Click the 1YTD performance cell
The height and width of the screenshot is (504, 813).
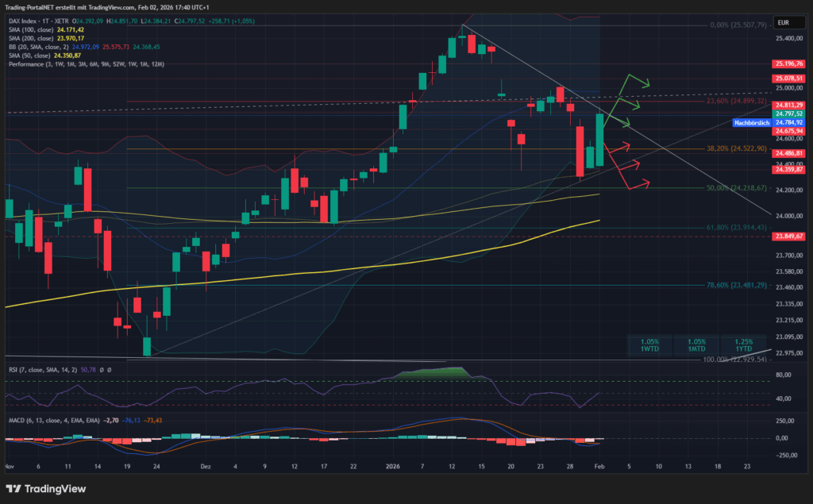(743, 344)
